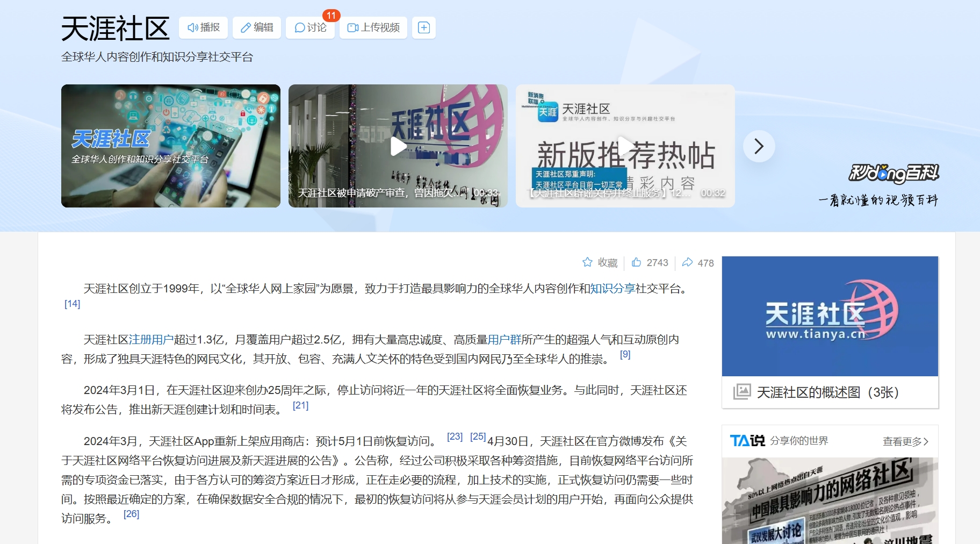Open citation reference [14]

(72, 304)
